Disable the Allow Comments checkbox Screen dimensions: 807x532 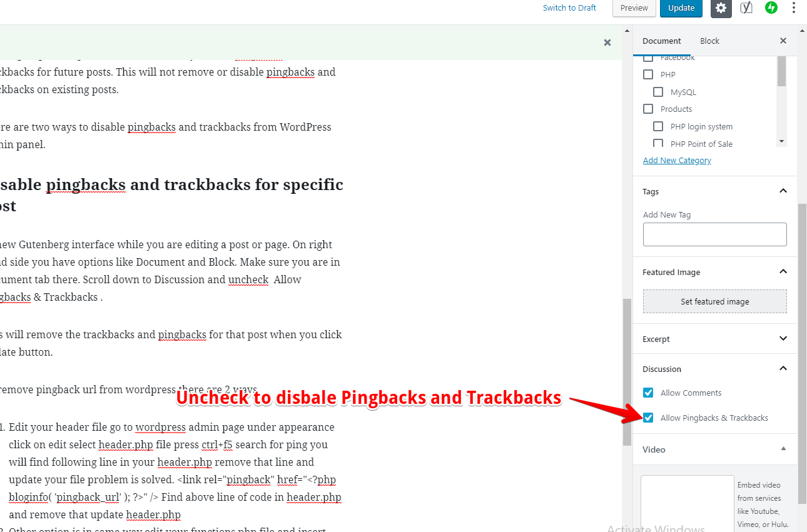(x=648, y=393)
